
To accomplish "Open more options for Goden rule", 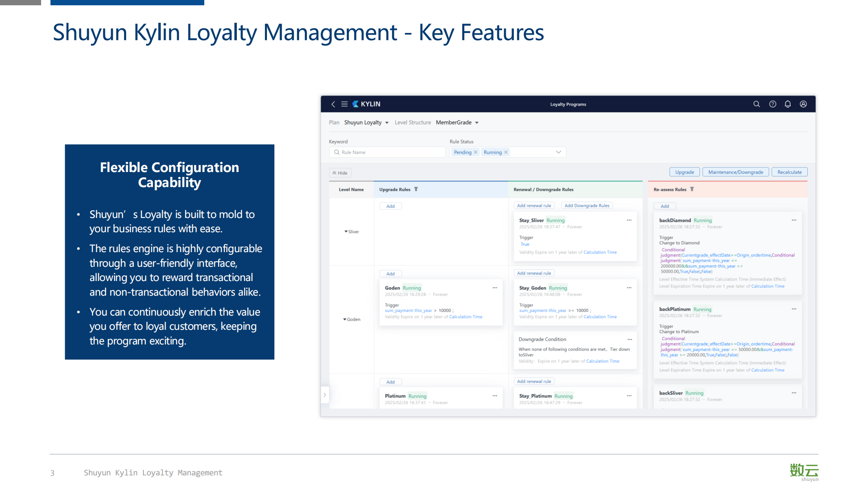I will tap(495, 288).
